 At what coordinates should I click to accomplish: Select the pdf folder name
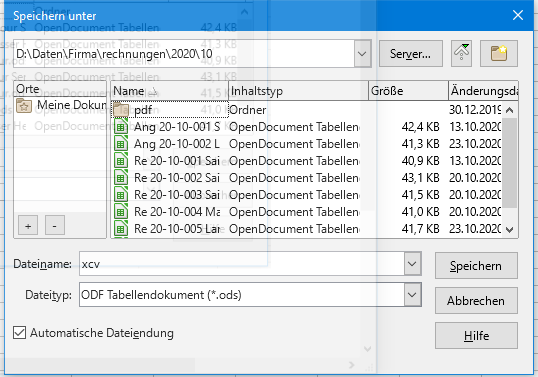(x=143, y=110)
